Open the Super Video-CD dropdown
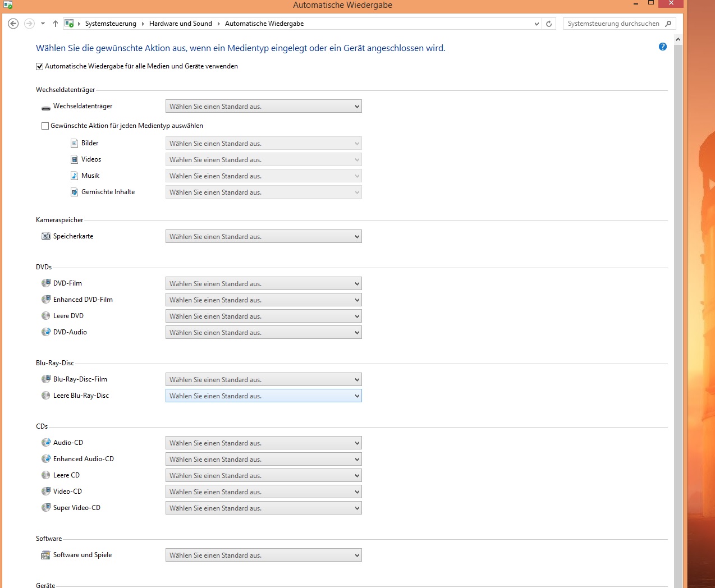 click(264, 508)
